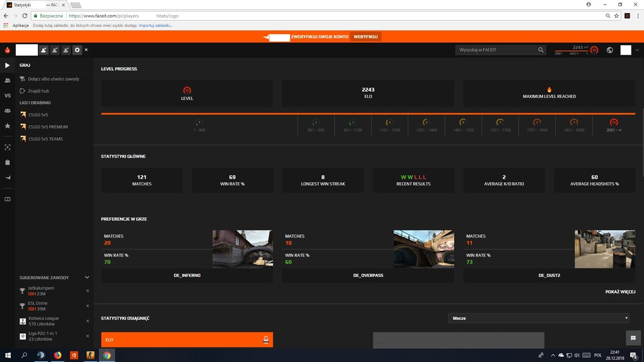Click the DE_DUST2 map thumbnail
This screenshot has width=644, height=362.
click(x=605, y=249)
